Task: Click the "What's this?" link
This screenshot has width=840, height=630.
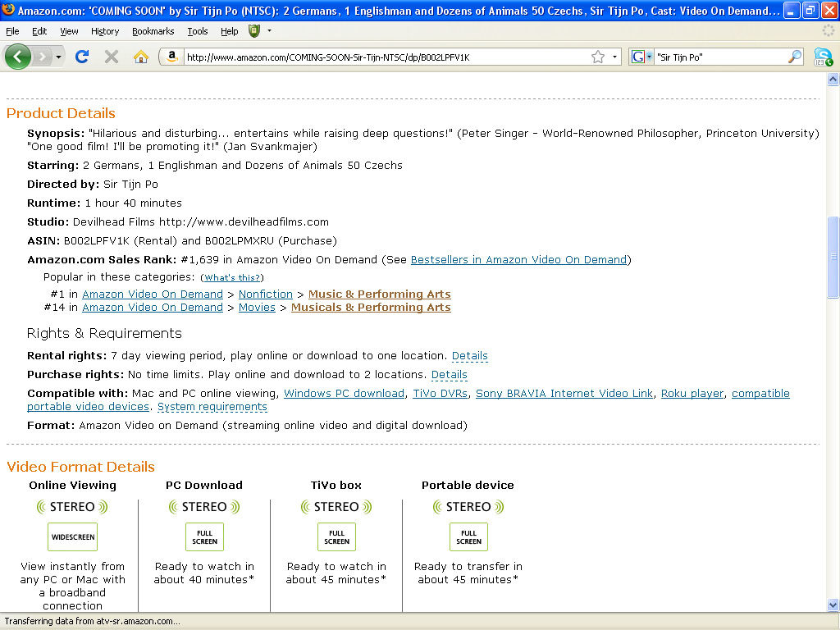Action: [x=232, y=277]
